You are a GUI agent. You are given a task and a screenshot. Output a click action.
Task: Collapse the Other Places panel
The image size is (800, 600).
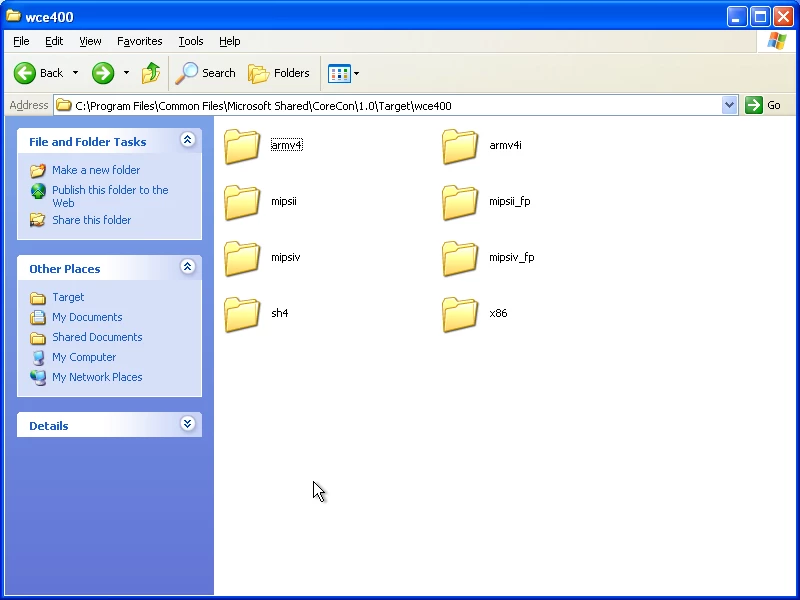tap(187, 268)
